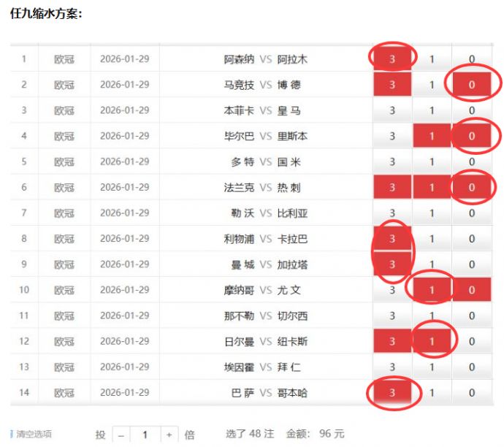Screen dimensions: 504x447
Task: Toggle win (3) for 巴萨 VS 哥本哈
Action: coord(392,393)
